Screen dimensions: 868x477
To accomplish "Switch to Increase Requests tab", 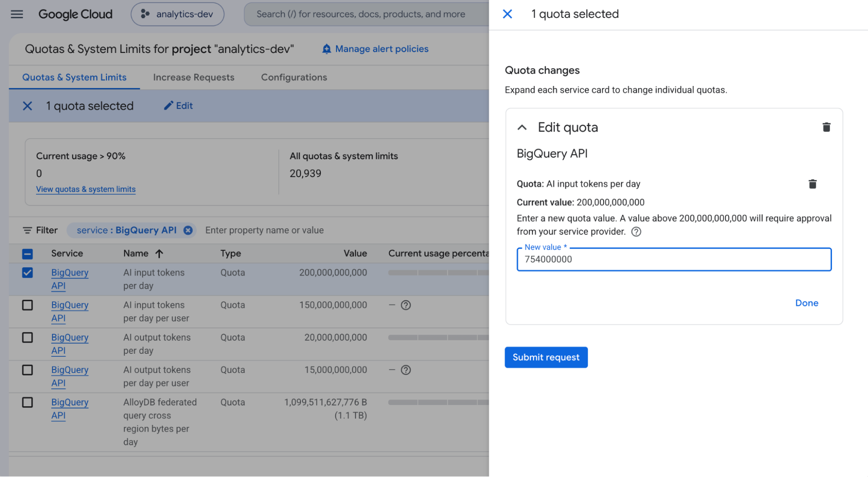I will (x=194, y=77).
